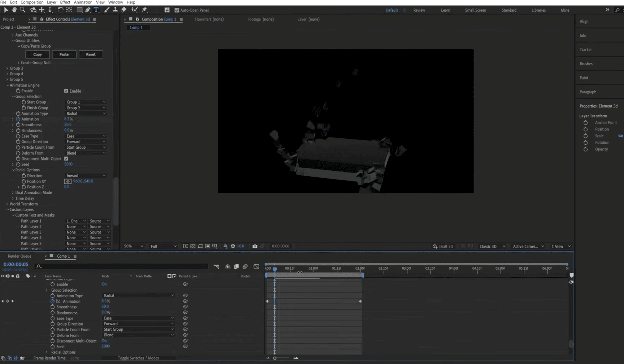Select the Zoom magnifier tool
624x364 pixels.
(x=22, y=10)
